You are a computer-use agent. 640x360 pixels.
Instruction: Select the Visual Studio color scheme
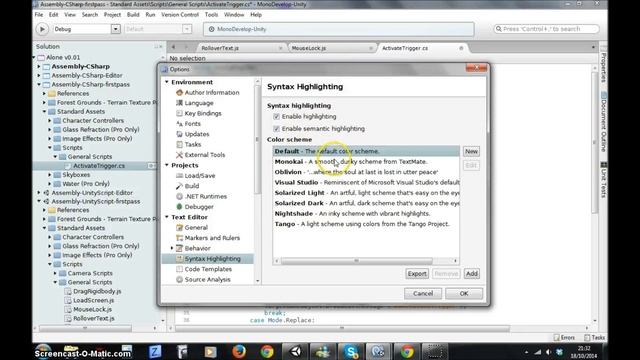366,182
